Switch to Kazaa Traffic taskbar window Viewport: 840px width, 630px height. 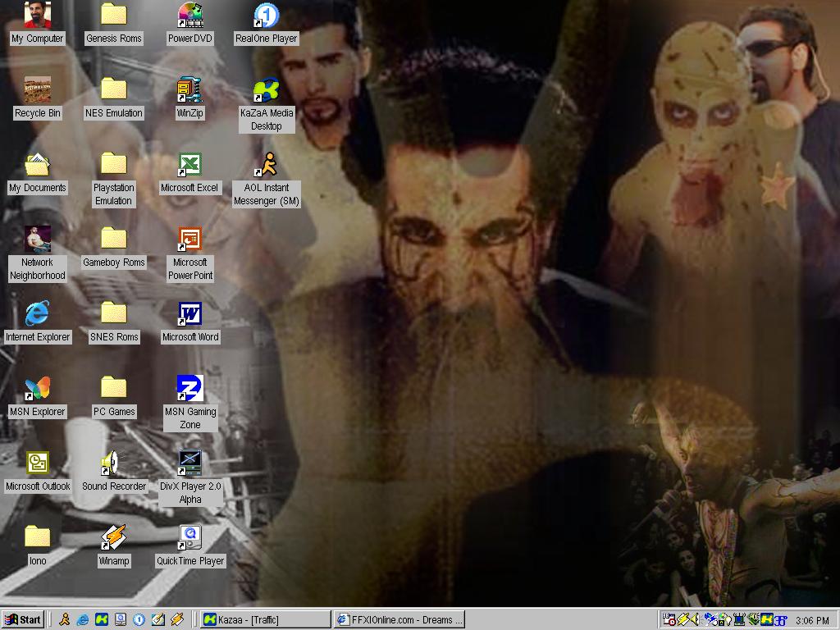click(x=264, y=619)
